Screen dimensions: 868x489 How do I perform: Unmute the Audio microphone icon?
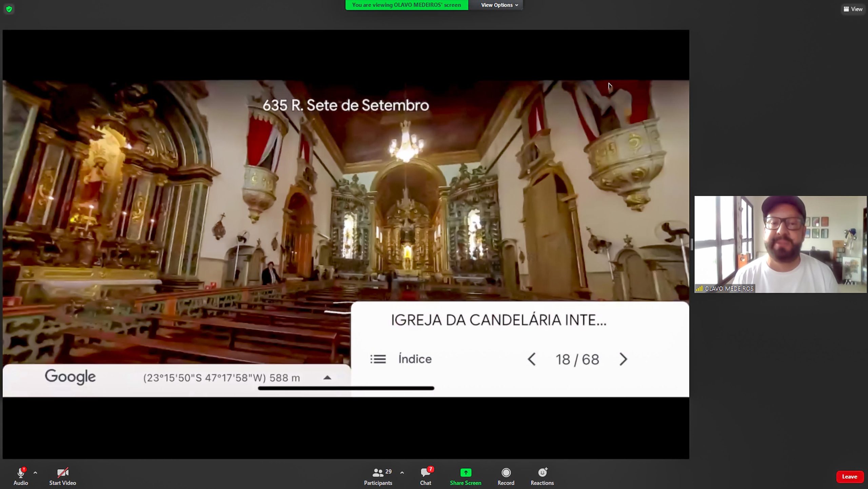pyautogui.click(x=20, y=472)
